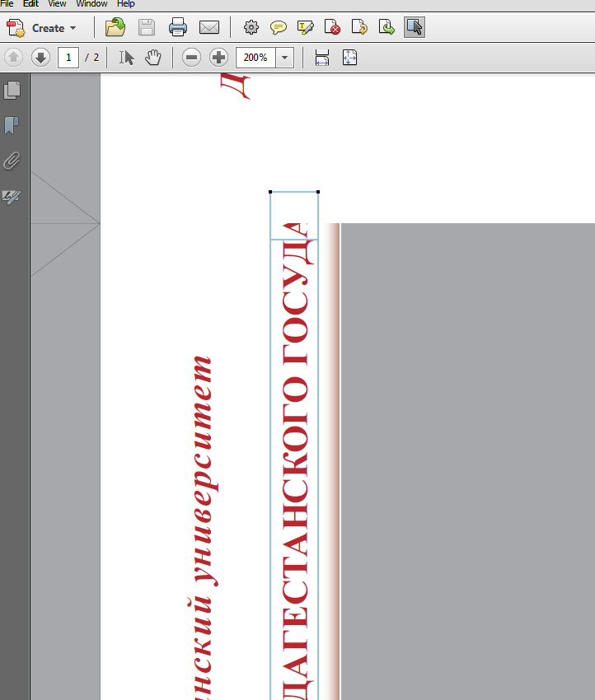Select the Hand pan tool
The height and width of the screenshot is (700, 595).
tap(153, 58)
